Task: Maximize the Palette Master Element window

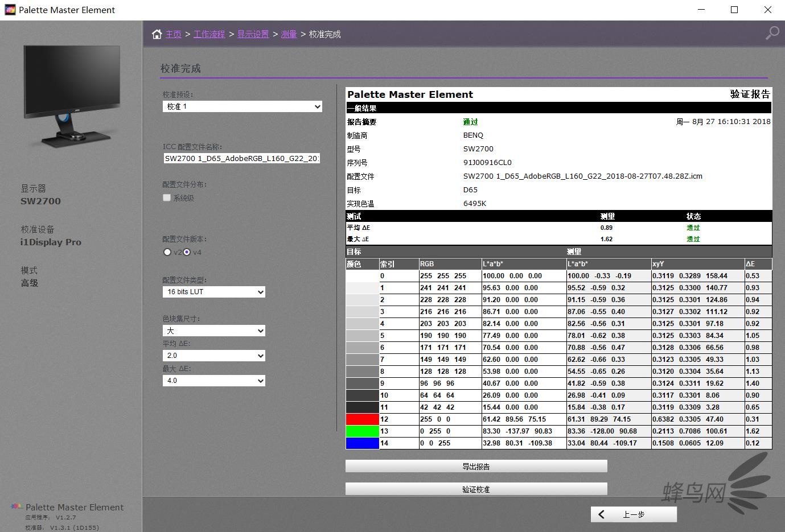Action: point(734,10)
